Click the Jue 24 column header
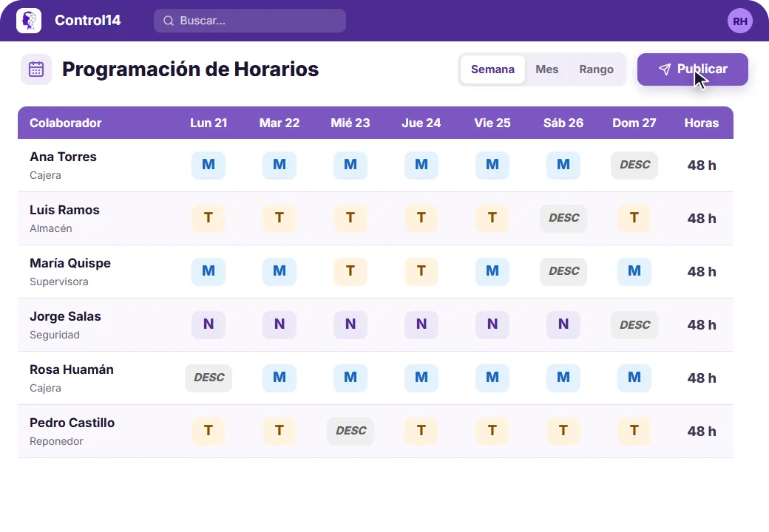 coord(421,123)
